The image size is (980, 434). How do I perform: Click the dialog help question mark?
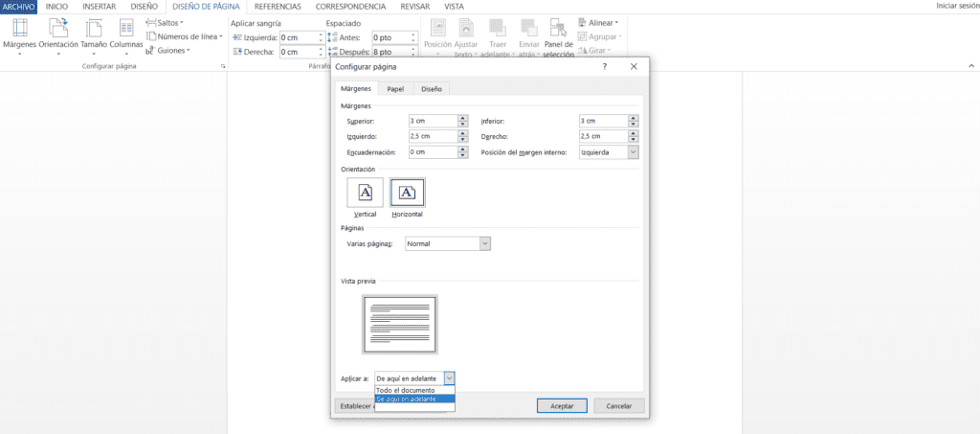(x=604, y=67)
